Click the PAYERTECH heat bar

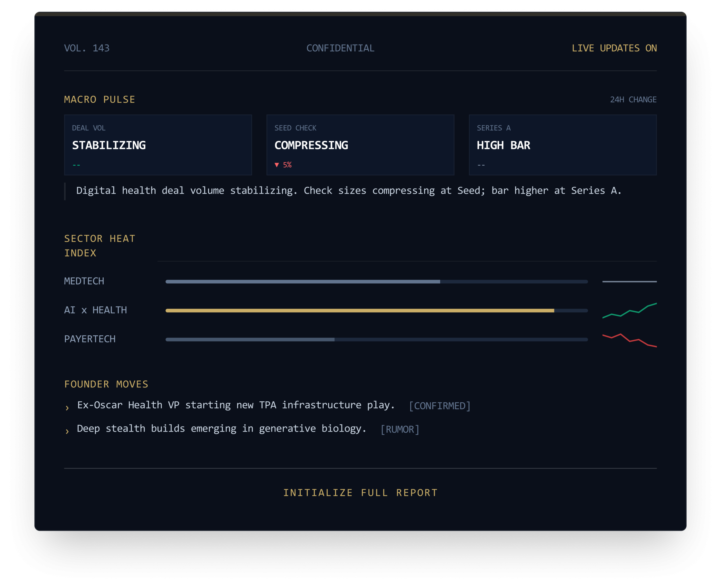pyautogui.click(x=376, y=339)
